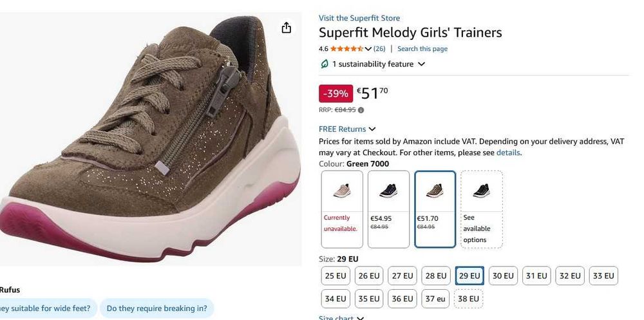Select size 36 EU
This screenshot has height=320, width=644.
tap(402, 299)
